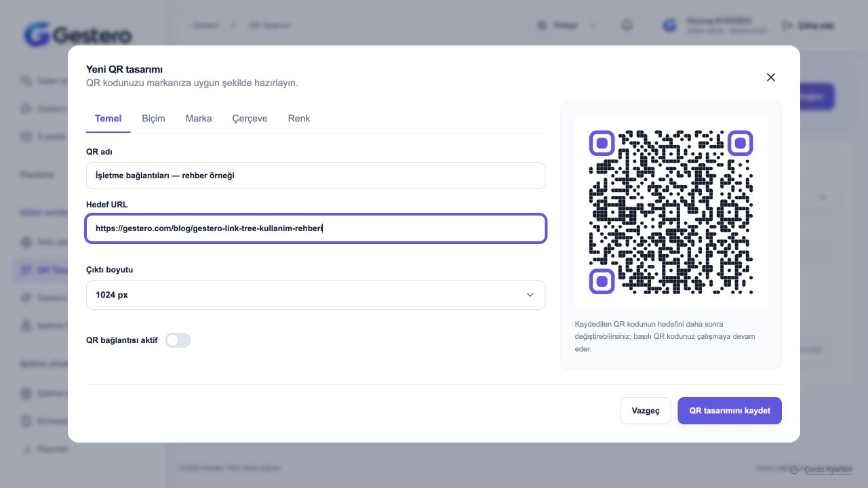Go to the Marka tab
Screen dimensions: 868x488
point(199,119)
